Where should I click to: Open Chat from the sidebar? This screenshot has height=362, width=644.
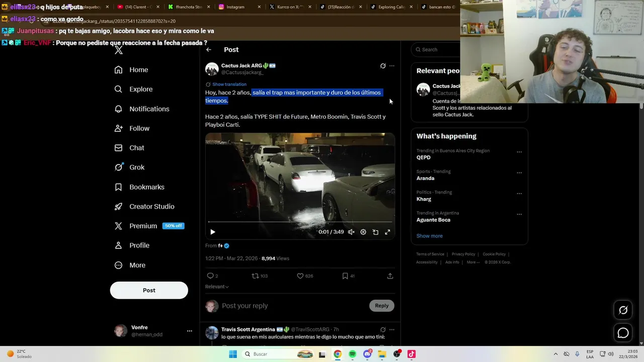pos(129,148)
